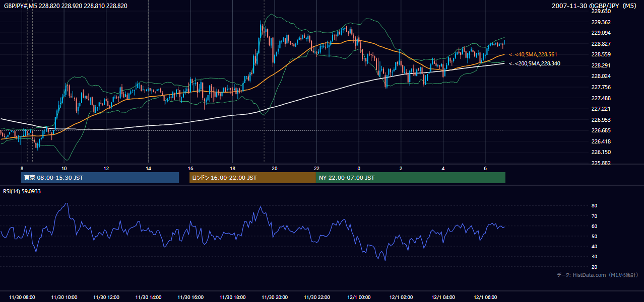Screen dimensions: 644x302
Task: Click the orange 40 SMA 228.561 label
Action: (533, 54)
